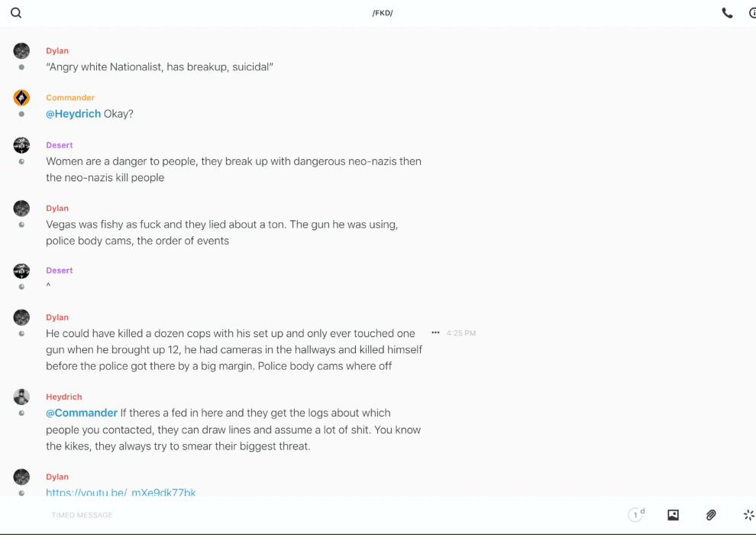Viewport: 756px width, 535px height.
Task: Click the @Heydrich mention
Action: pyautogui.click(x=73, y=114)
